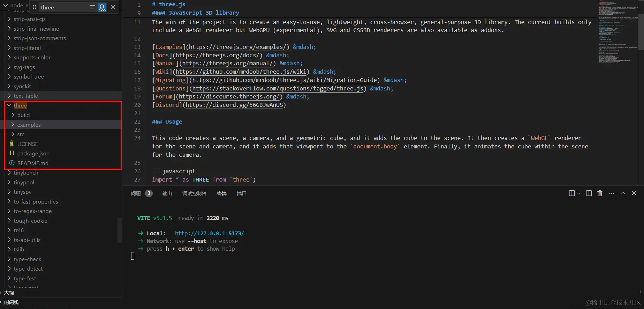Viewport: 644px width, 309px height.
Task: Expand the strip-literal folder
Action: click(9, 48)
